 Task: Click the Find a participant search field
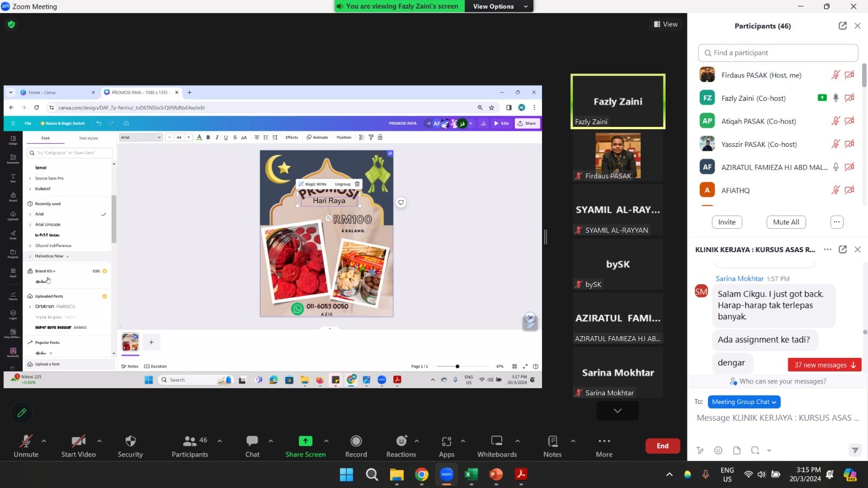(x=778, y=53)
